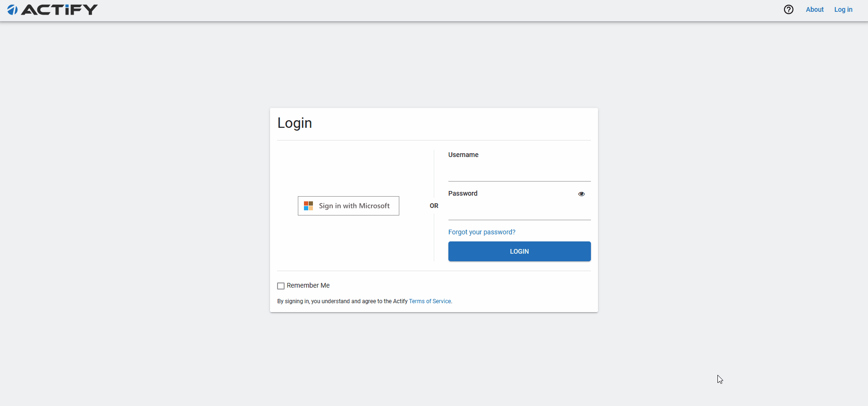The width and height of the screenshot is (868, 406).
Task: Show password using the eye icon
Action: click(581, 194)
